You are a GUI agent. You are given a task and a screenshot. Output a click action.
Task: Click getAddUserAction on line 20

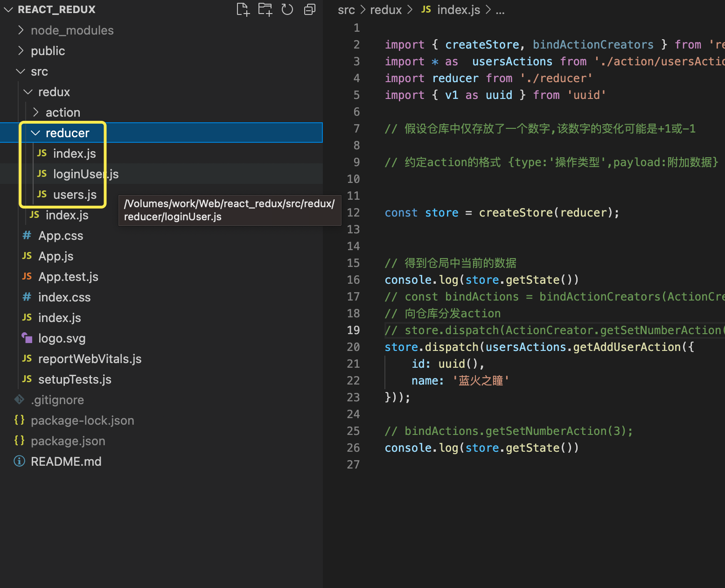(x=627, y=347)
